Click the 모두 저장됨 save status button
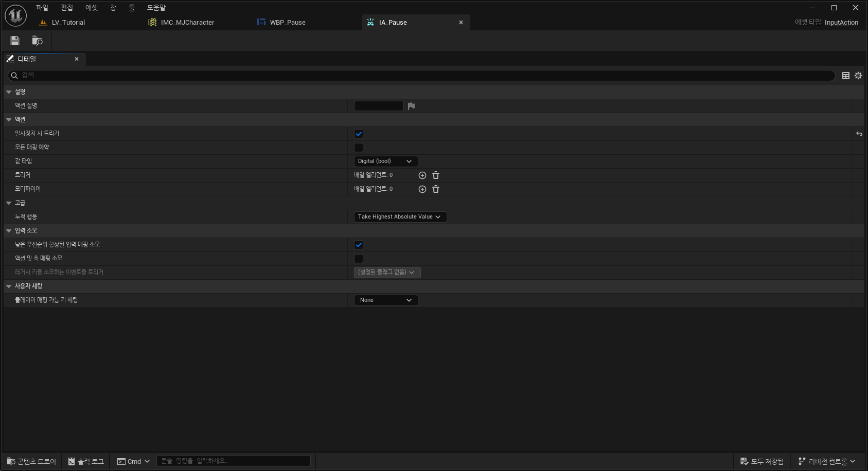 (x=761, y=461)
